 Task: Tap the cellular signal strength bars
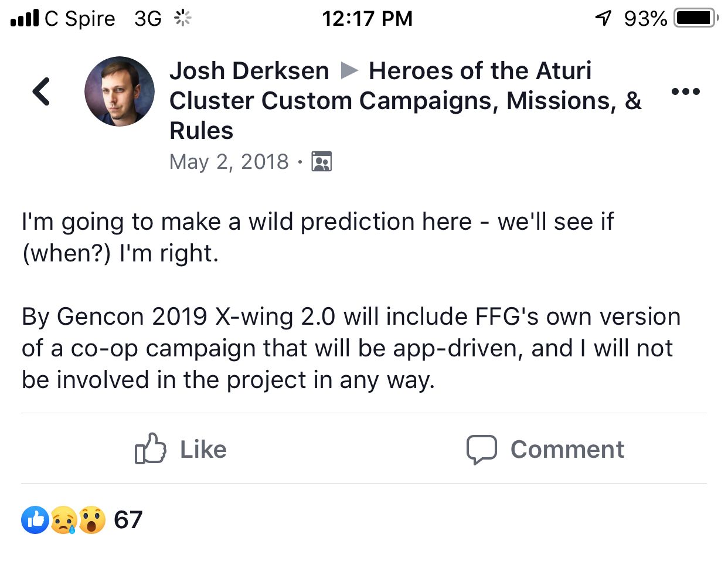pyautogui.click(x=25, y=18)
